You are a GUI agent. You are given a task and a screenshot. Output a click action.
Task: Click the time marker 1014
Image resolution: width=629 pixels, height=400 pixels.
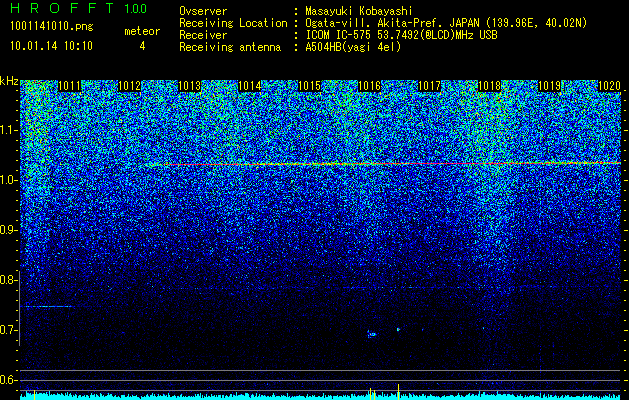click(250, 86)
